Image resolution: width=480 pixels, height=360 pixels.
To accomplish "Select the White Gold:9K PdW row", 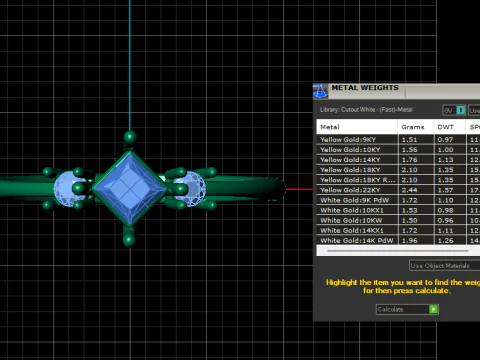I will [x=398, y=200].
